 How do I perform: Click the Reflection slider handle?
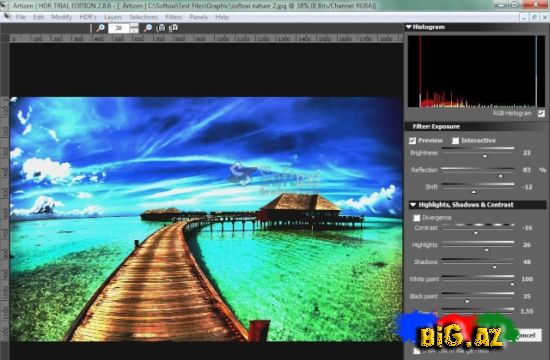(x=501, y=175)
